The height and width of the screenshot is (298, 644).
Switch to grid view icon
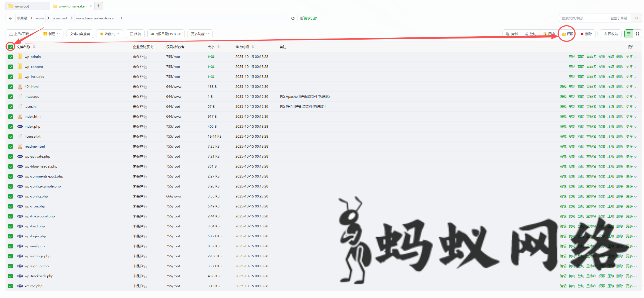pyautogui.click(x=638, y=34)
